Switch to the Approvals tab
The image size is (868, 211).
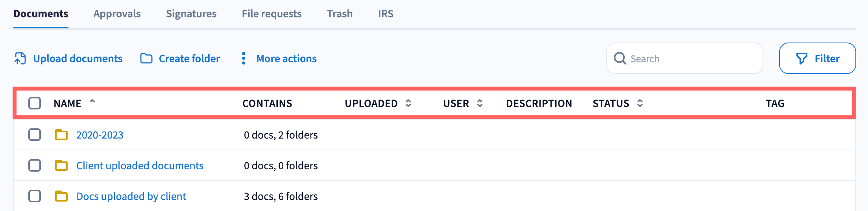coord(117,14)
